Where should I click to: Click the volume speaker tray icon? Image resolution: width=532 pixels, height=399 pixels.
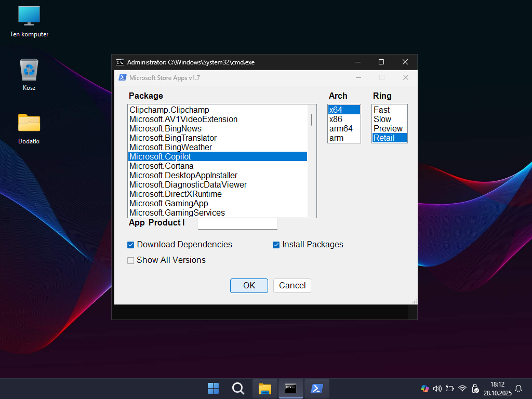(x=437, y=389)
